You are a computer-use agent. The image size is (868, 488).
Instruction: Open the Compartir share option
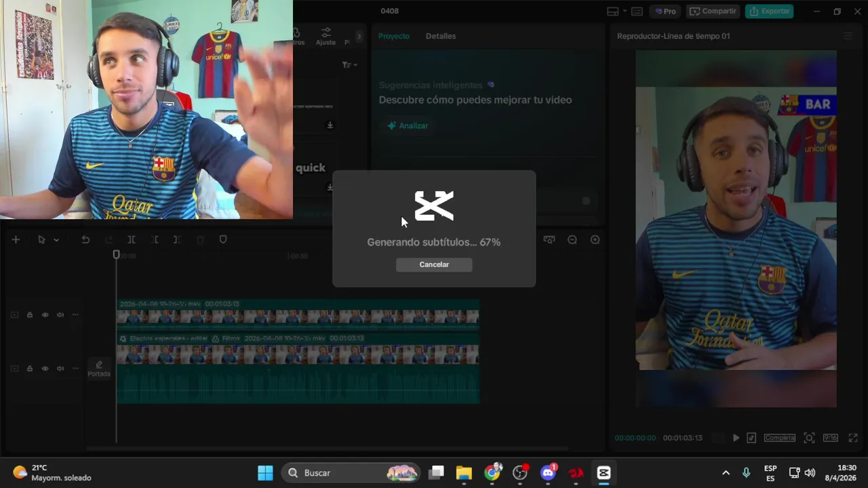tap(713, 11)
